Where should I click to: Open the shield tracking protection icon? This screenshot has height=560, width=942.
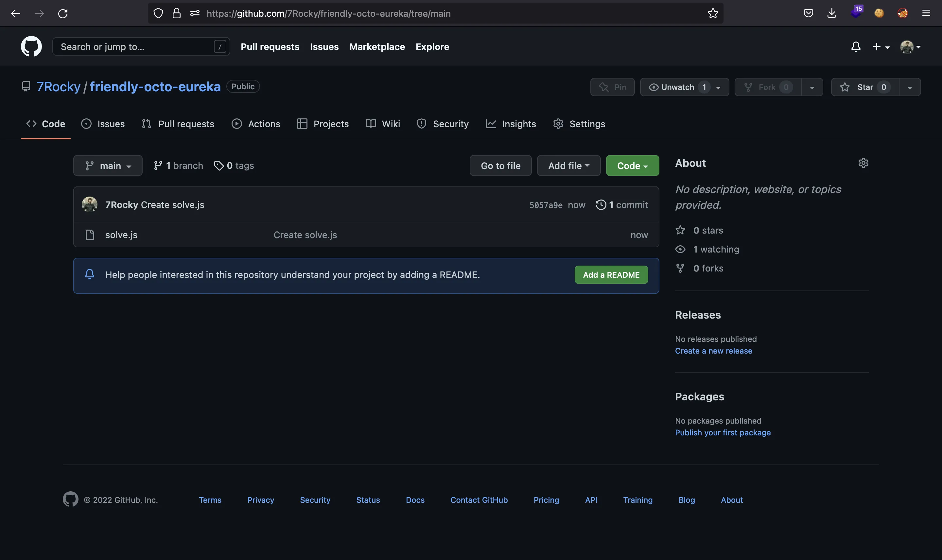(158, 14)
